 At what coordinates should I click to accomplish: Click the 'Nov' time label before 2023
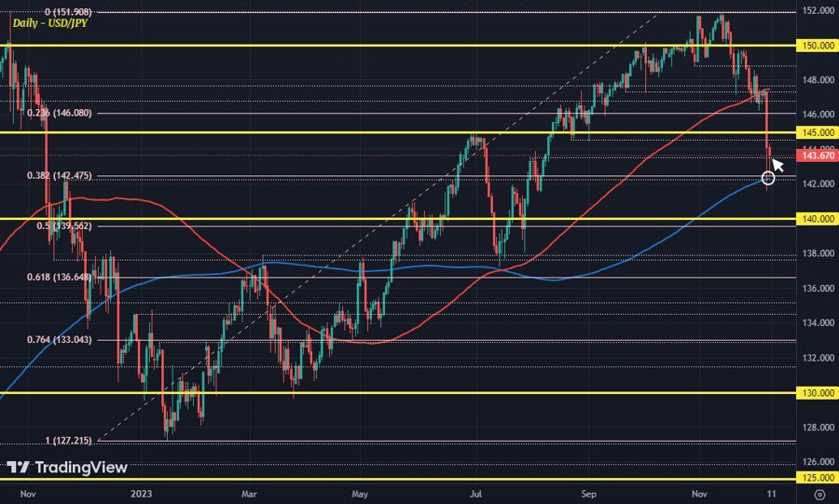coord(28,494)
